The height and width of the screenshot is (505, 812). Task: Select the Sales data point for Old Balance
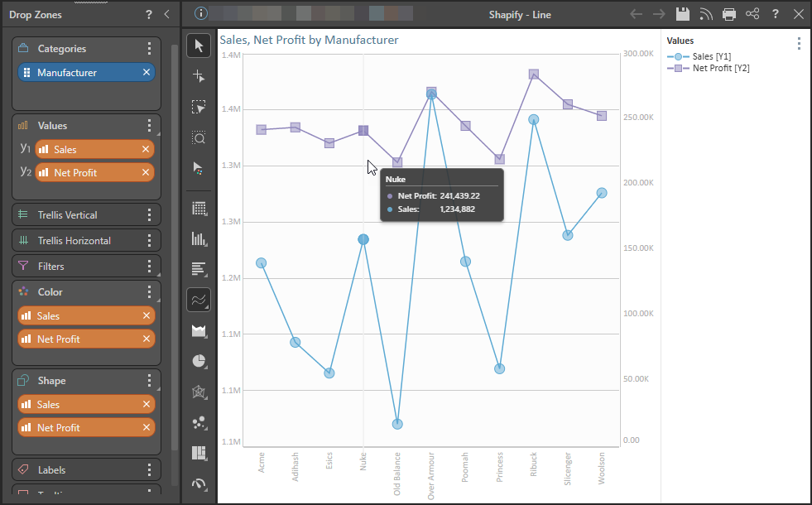397,424
